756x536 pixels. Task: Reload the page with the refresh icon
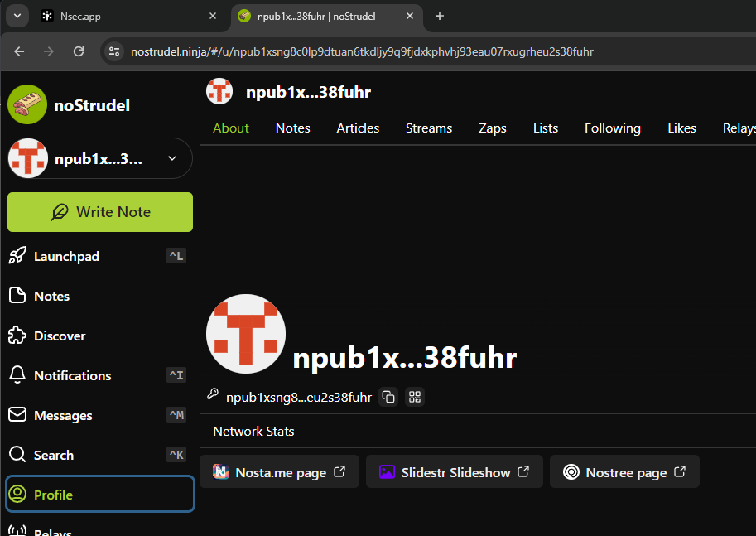click(79, 51)
